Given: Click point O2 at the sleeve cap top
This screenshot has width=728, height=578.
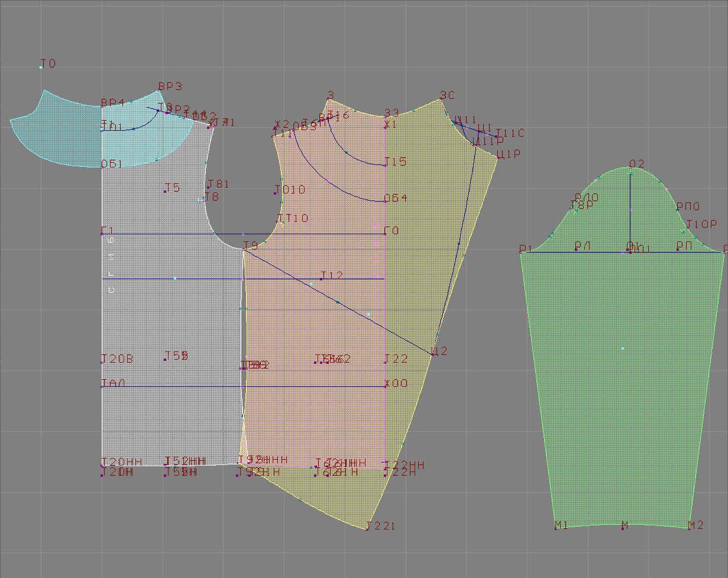Looking at the screenshot, I should pyautogui.click(x=630, y=172).
